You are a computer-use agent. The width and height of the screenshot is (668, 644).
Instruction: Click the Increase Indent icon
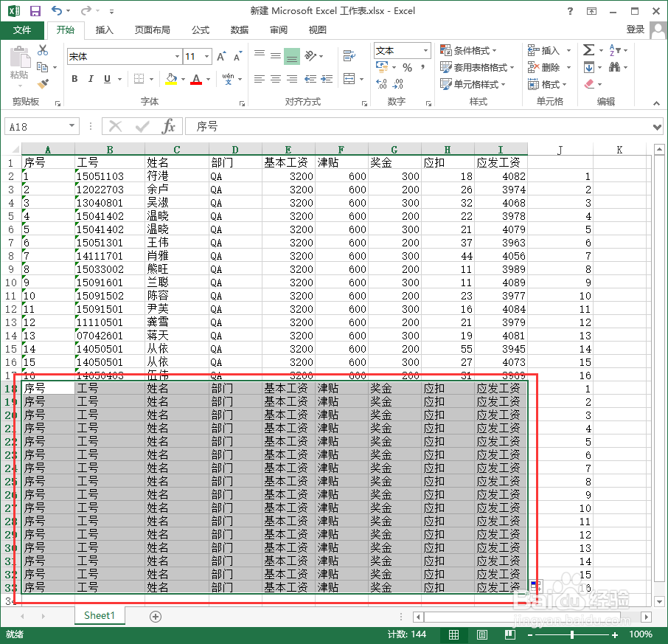click(327, 79)
